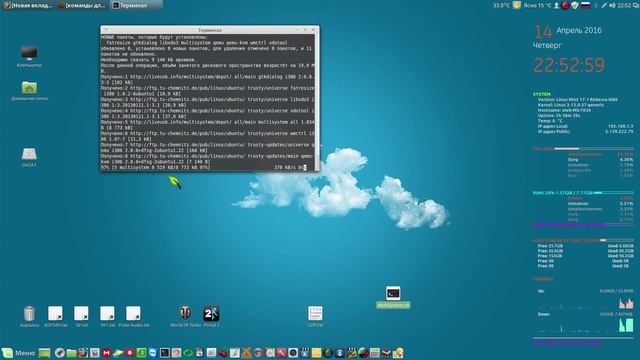
Task: Launch the terminal icon in the bottom panel
Action: (x=165, y=353)
